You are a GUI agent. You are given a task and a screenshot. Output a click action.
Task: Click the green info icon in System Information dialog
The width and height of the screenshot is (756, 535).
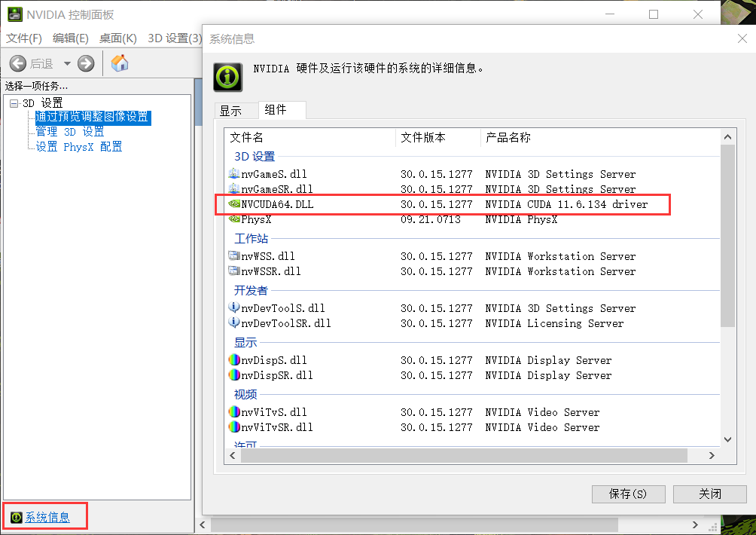point(227,77)
